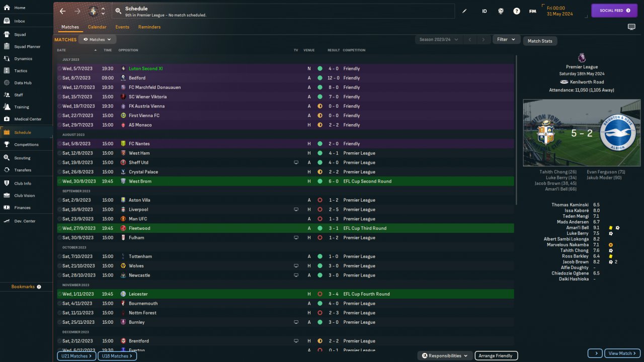
Task: Click the Luton 5-2 Brighton scoreboard image
Action: [582, 133]
